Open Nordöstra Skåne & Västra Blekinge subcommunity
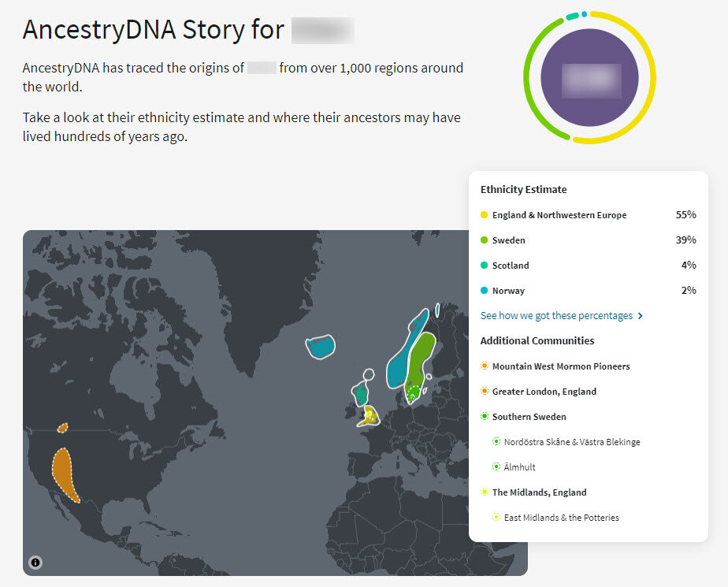 [x=572, y=442]
